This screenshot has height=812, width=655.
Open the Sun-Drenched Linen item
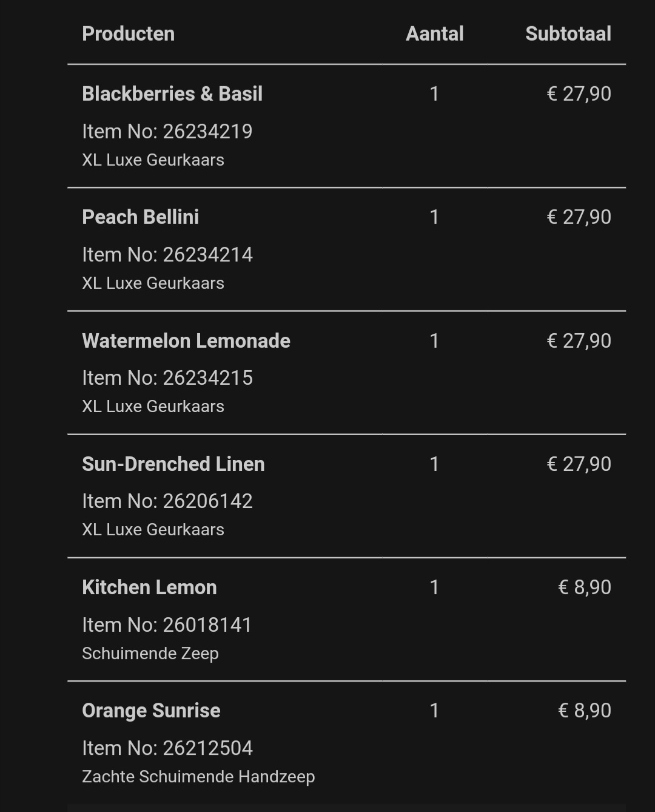pyautogui.click(x=173, y=464)
